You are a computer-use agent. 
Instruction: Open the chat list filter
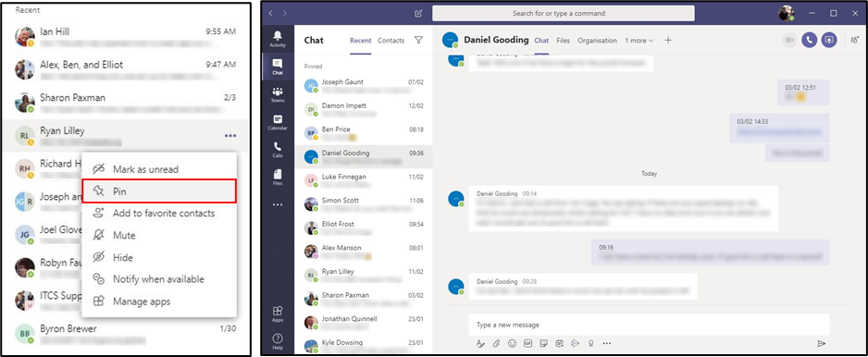point(418,40)
